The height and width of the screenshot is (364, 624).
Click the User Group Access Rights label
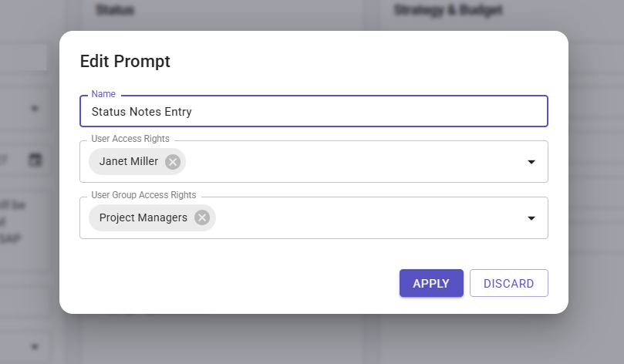(x=143, y=195)
